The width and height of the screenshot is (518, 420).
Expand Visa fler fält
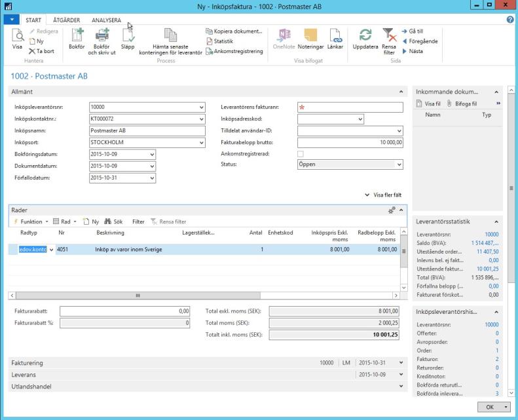click(x=383, y=195)
